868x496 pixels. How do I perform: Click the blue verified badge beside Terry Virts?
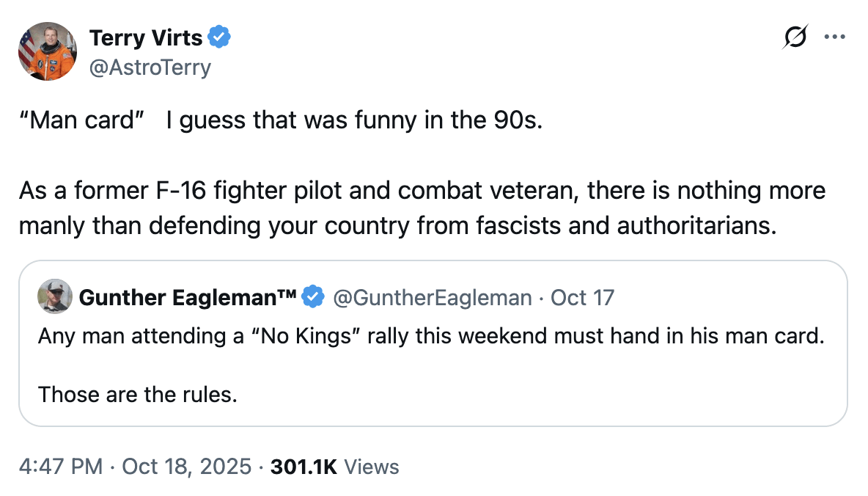[220, 36]
